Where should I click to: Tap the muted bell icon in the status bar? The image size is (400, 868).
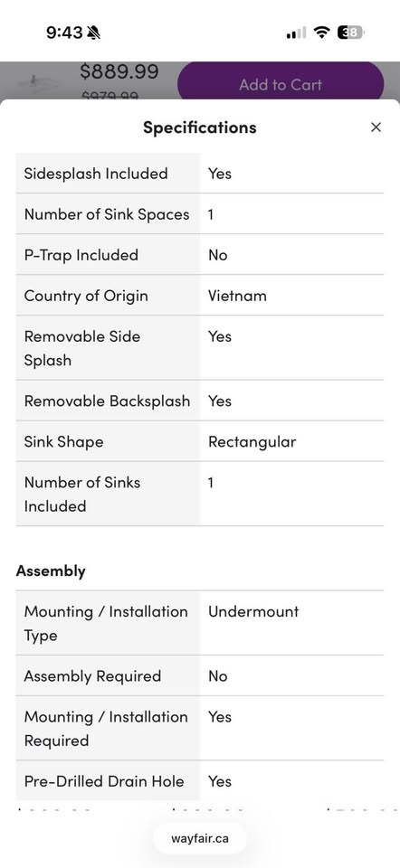click(x=93, y=33)
